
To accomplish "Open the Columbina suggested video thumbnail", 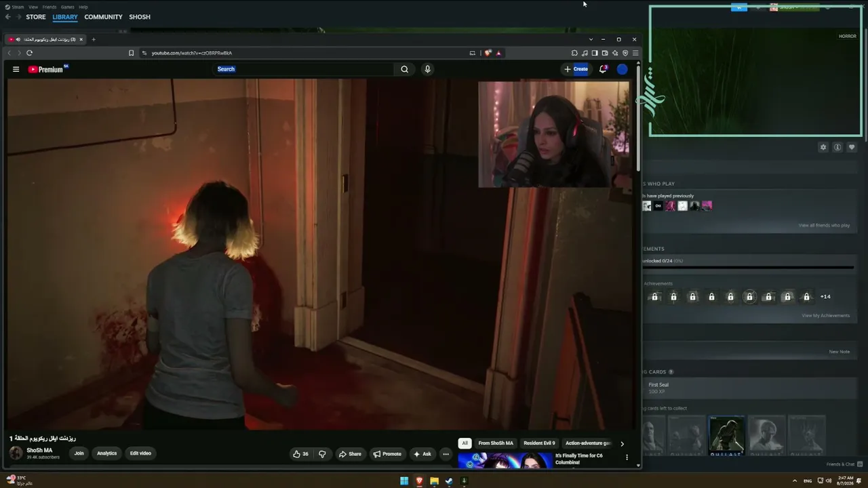I will pos(505,461).
